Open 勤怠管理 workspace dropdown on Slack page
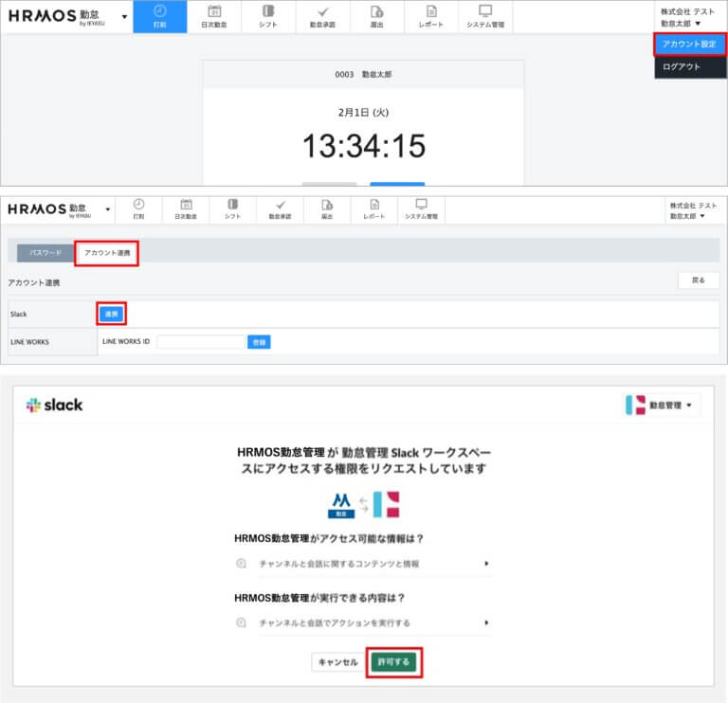This screenshot has height=703, width=728. click(x=661, y=406)
